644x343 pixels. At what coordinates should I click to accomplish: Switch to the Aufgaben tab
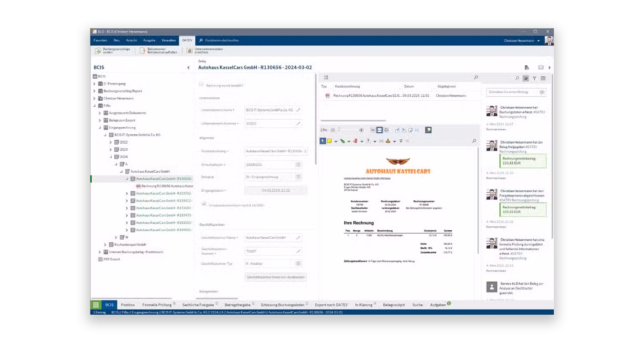tap(438, 305)
